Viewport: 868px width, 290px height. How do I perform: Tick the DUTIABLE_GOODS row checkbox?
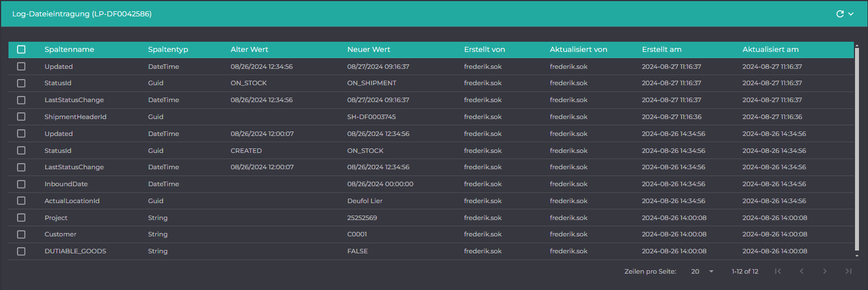[21, 251]
